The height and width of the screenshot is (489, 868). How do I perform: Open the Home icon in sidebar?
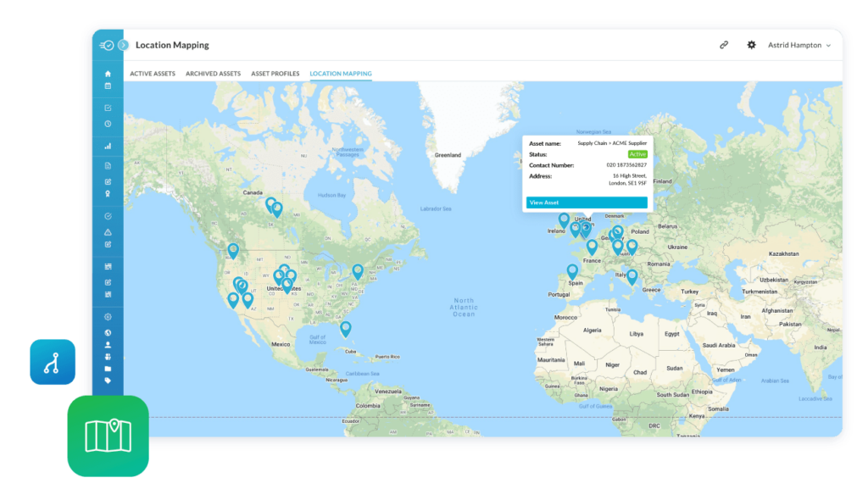click(108, 74)
